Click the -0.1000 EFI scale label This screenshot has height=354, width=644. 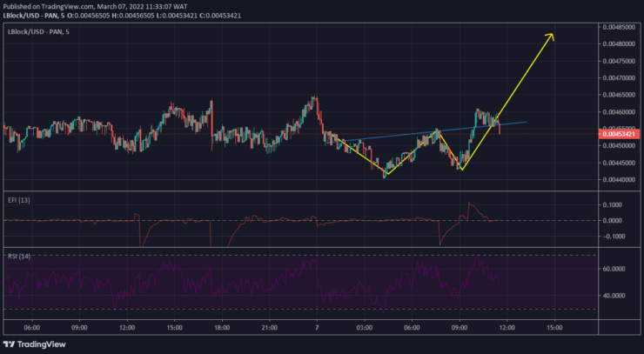point(614,237)
